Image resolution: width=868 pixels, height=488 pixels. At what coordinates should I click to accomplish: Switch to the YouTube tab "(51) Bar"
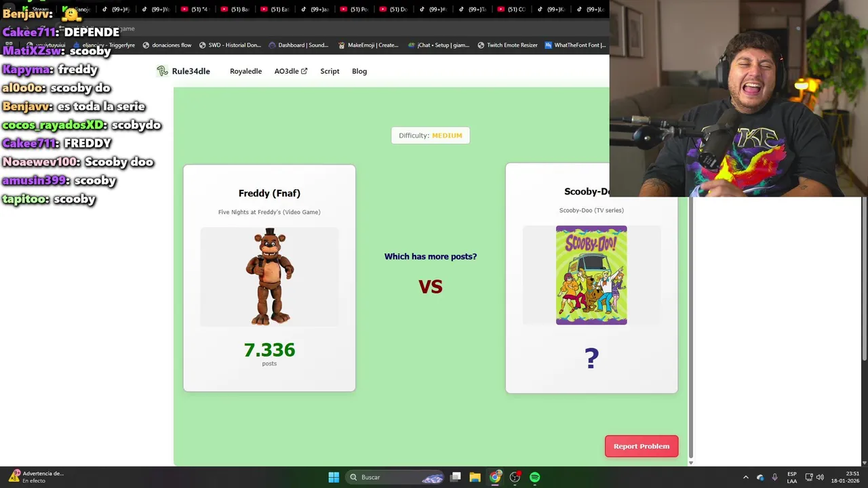[234, 9]
